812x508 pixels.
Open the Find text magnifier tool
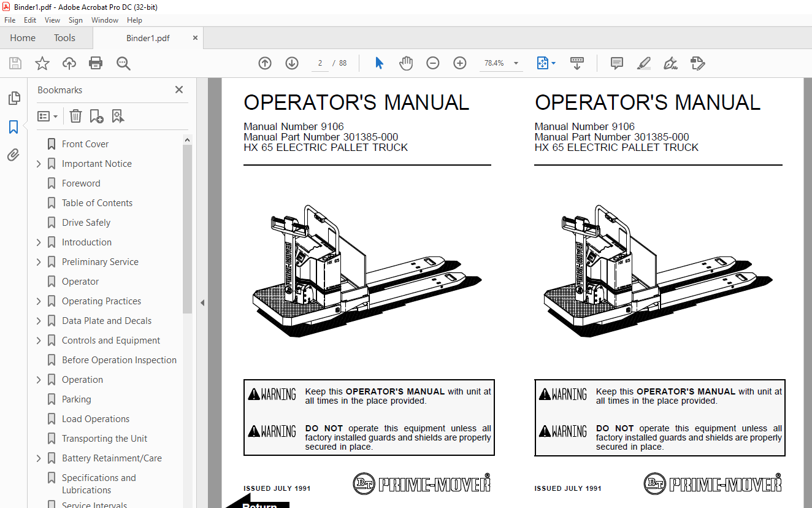click(x=123, y=63)
